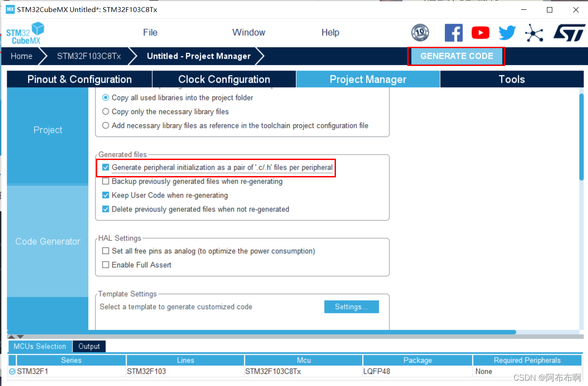
Task: Open the 10 years anniversary badge icon
Action: tap(420, 33)
